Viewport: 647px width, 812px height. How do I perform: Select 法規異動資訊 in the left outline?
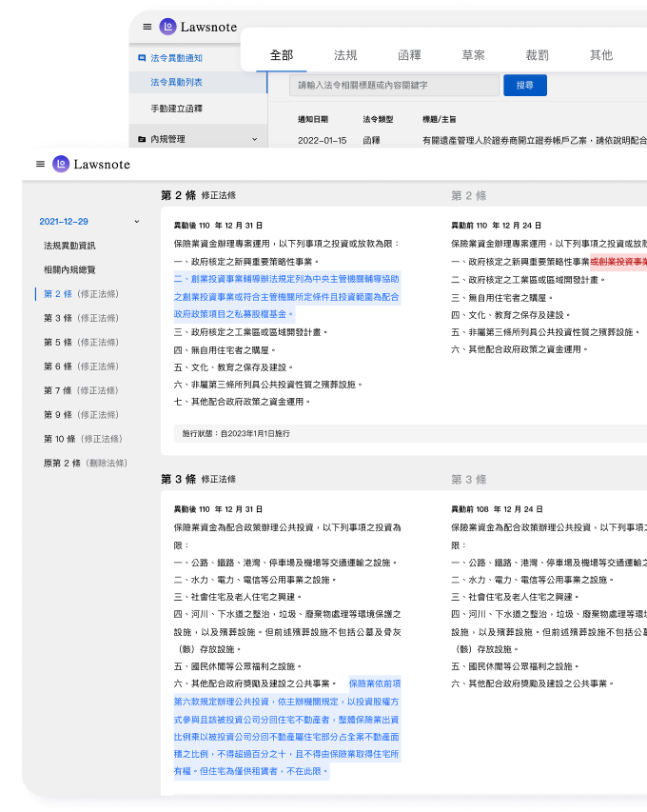[x=69, y=246]
